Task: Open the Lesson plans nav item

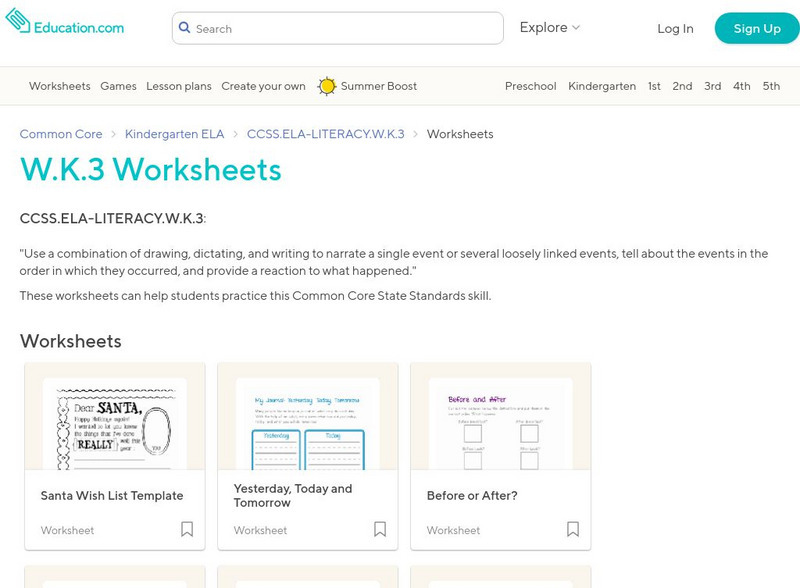Action: click(179, 86)
